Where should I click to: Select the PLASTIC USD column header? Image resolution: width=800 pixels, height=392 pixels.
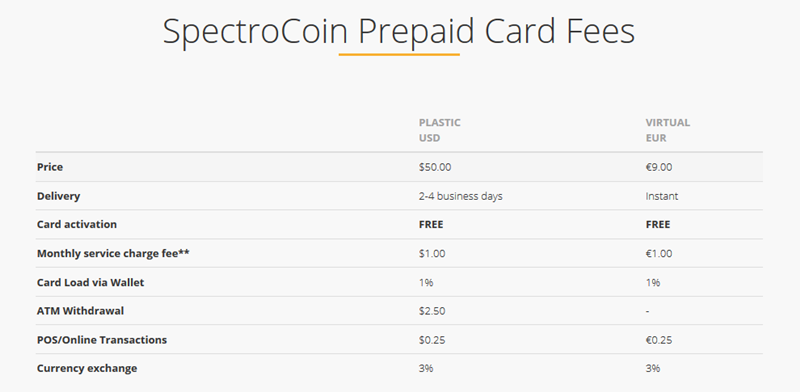439,130
